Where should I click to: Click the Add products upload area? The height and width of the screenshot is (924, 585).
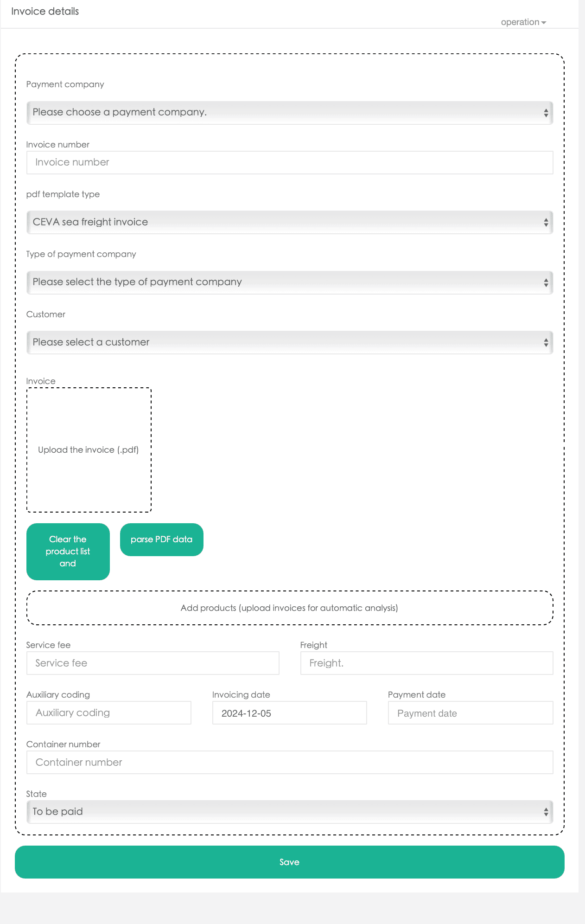[x=289, y=608]
